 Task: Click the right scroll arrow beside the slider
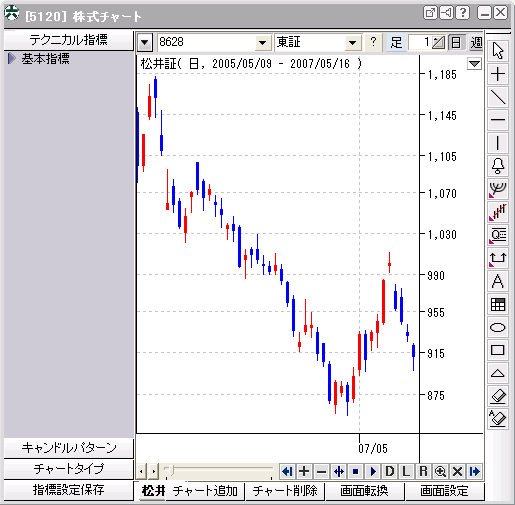153,471
